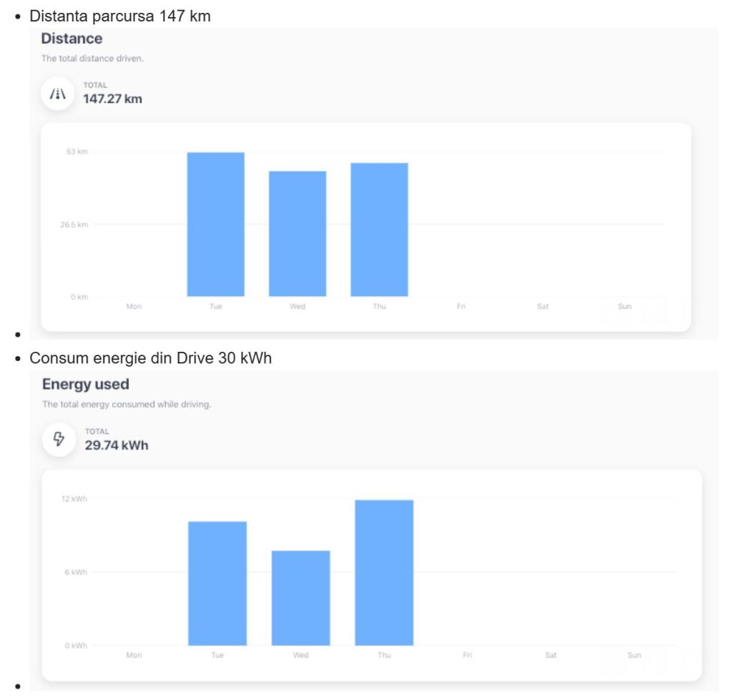Select the Thursday bar in the Energy used chart
The width and height of the screenshot is (732, 700).
point(384,572)
